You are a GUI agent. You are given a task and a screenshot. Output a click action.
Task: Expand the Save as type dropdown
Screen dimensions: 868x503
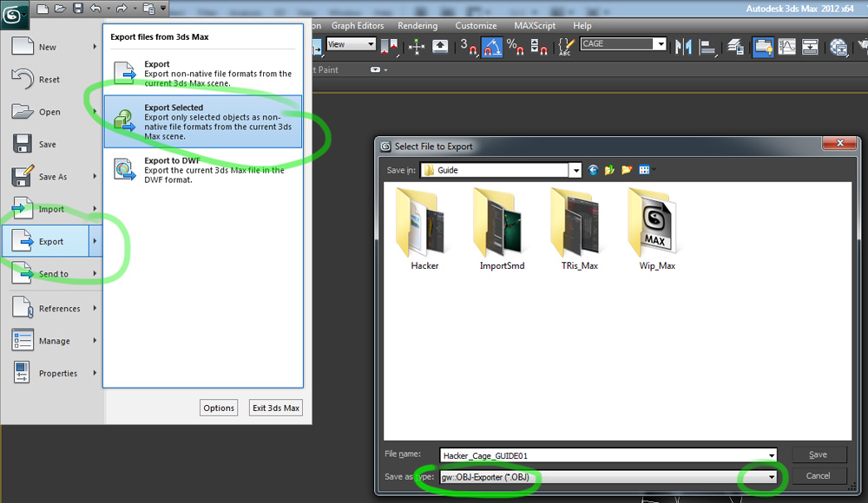[x=771, y=477]
